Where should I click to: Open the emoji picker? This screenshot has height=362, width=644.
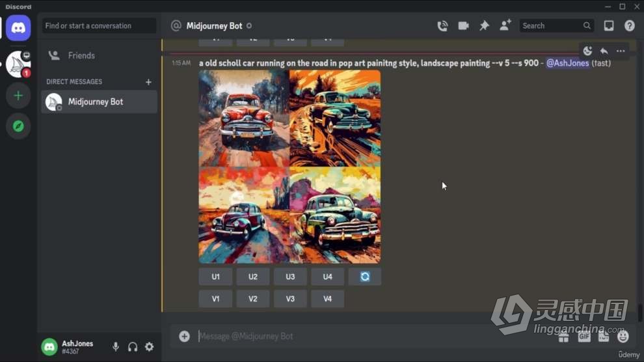coord(623,337)
